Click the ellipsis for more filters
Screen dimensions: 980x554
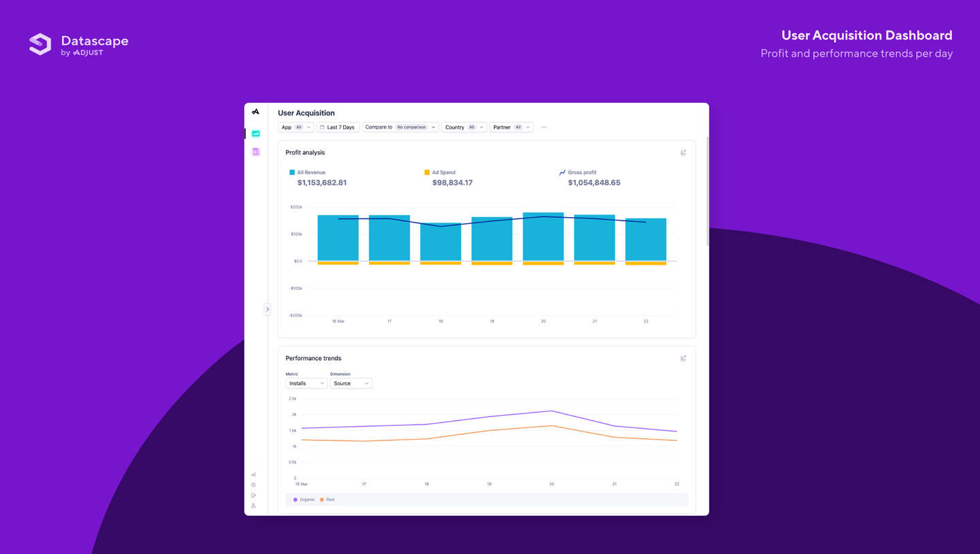tap(544, 127)
